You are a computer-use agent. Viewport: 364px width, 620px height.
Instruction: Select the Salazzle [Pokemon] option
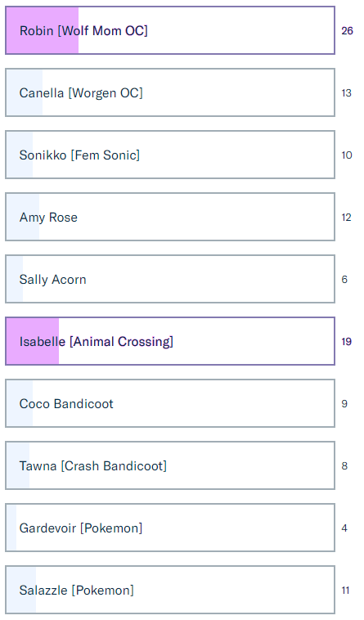(170, 590)
